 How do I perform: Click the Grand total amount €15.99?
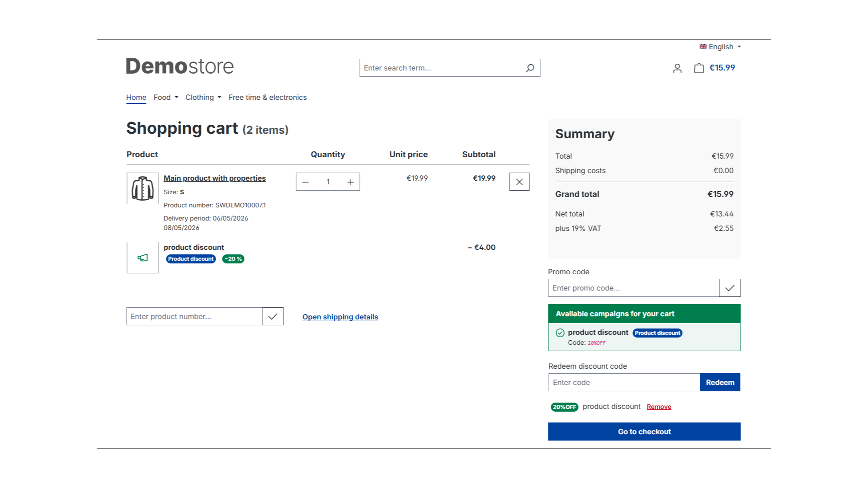[721, 194]
